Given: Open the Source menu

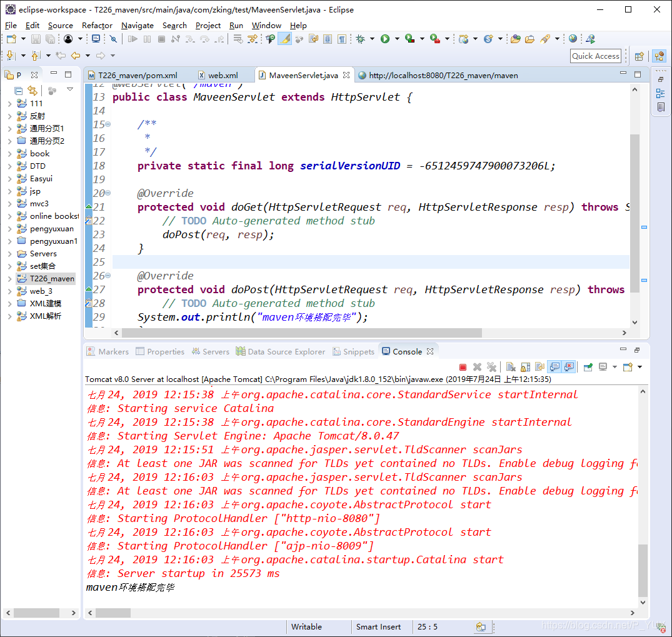Looking at the screenshot, I should tap(61, 25).
